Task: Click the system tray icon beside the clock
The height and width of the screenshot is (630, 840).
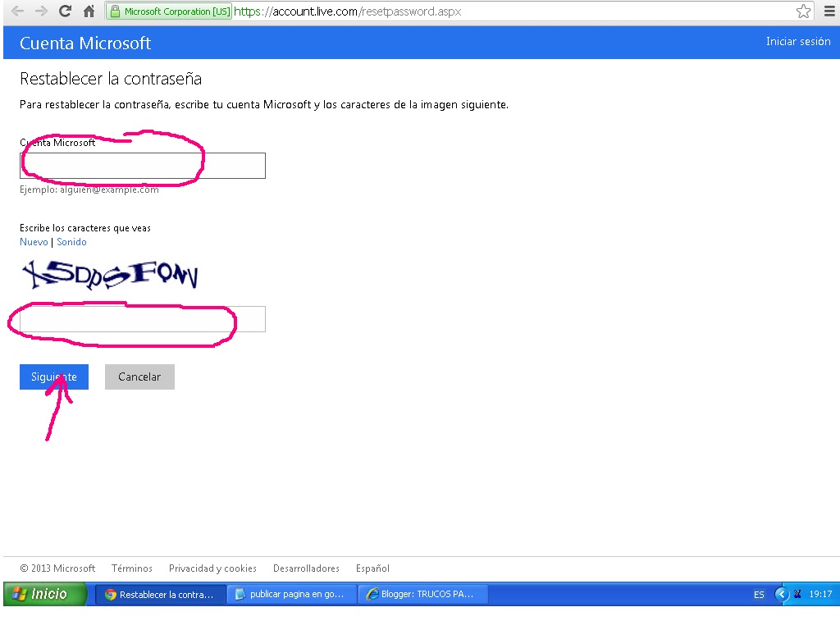Action: pos(797,594)
